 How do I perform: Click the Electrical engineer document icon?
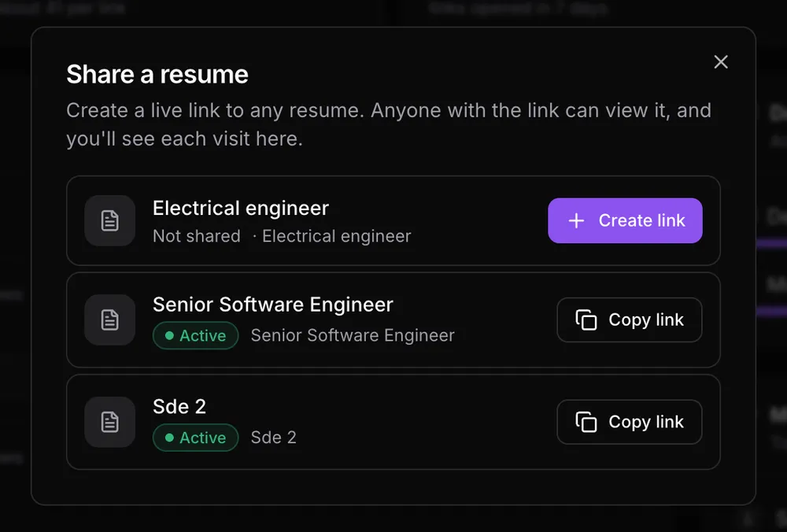[x=110, y=221]
